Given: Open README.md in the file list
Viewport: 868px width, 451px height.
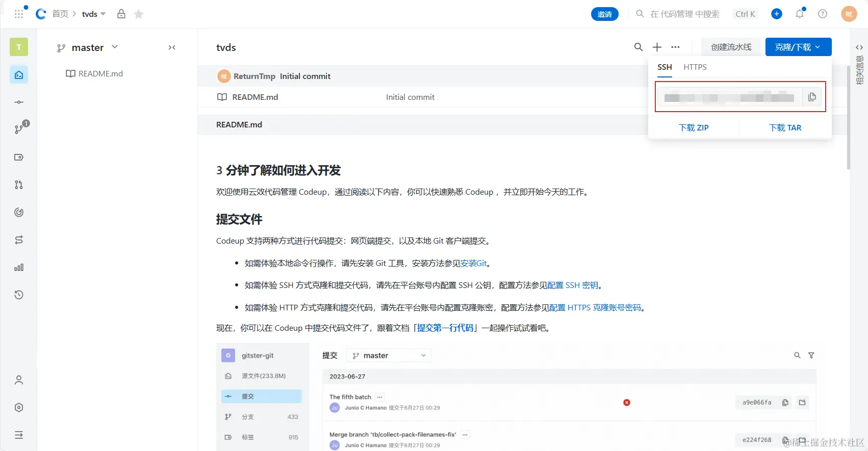Looking at the screenshot, I should click(x=255, y=97).
